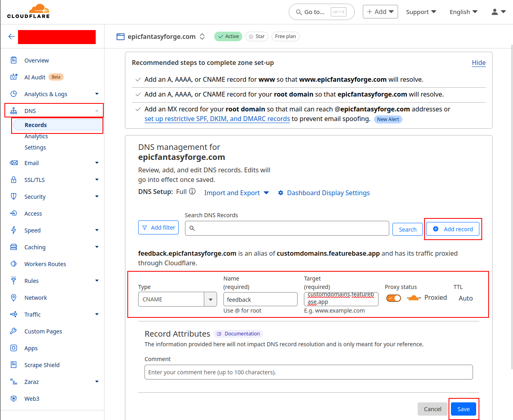Click the Target field with customdomains.featurebase.app
This screenshot has width=513, height=420.
click(x=341, y=299)
